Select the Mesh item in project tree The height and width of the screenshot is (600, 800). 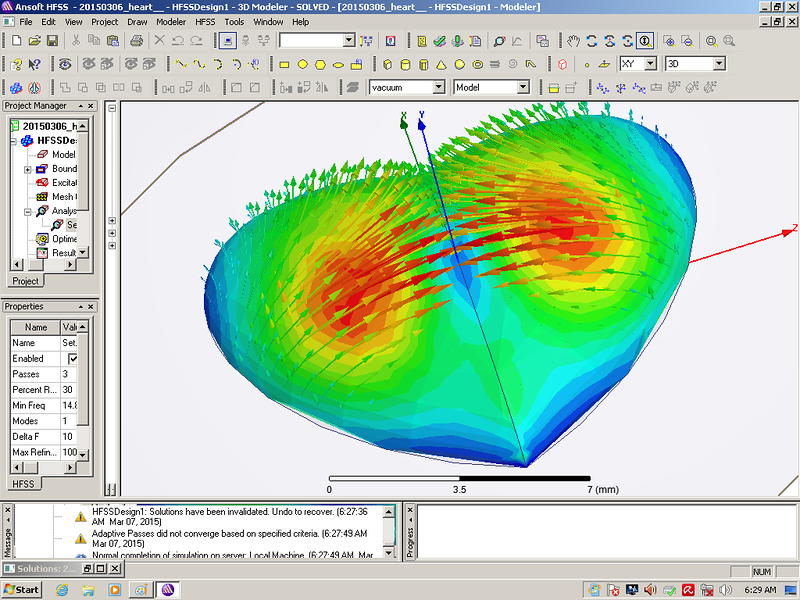click(x=62, y=197)
